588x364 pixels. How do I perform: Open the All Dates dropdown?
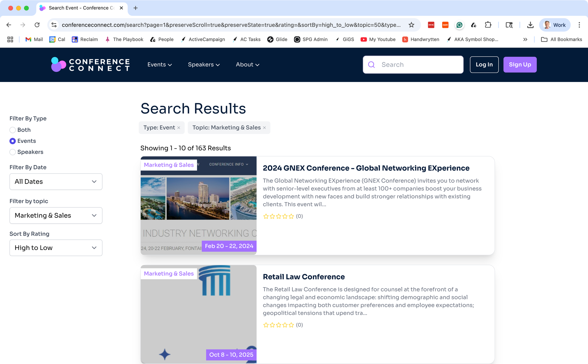pyautogui.click(x=56, y=182)
